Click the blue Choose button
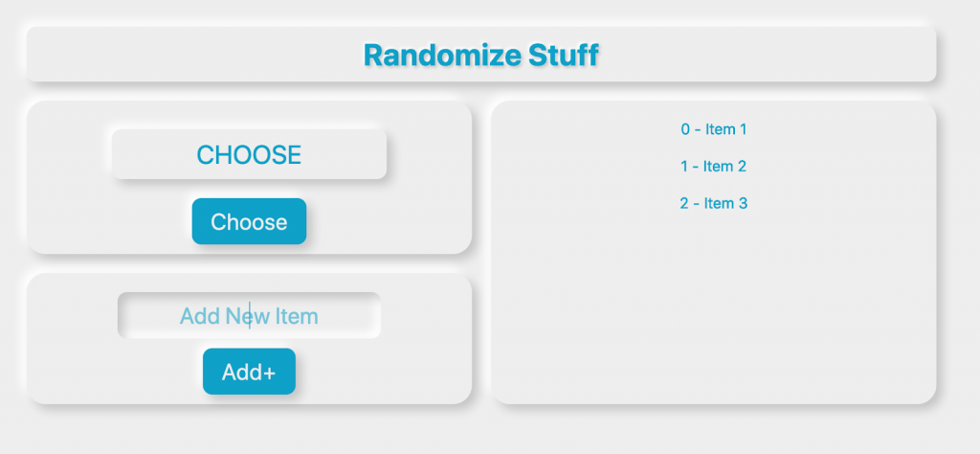This screenshot has width=980, height=454. click(249, 221)
